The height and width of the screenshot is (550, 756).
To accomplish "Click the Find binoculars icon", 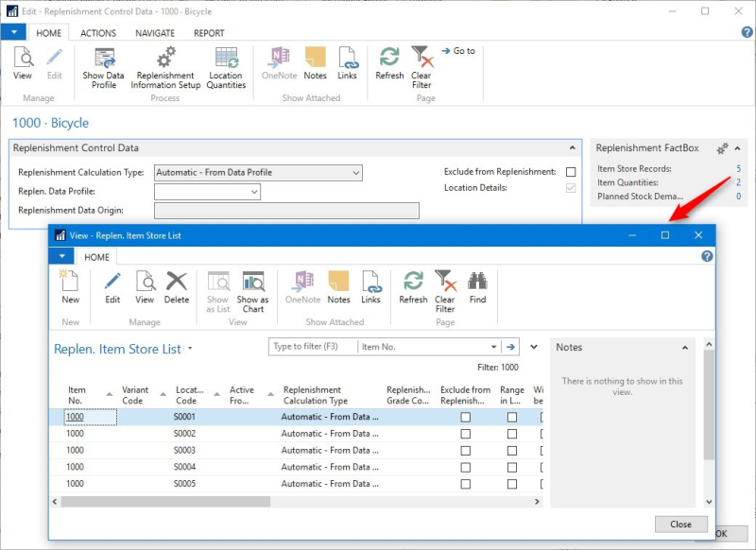I will tap(477, 285).
